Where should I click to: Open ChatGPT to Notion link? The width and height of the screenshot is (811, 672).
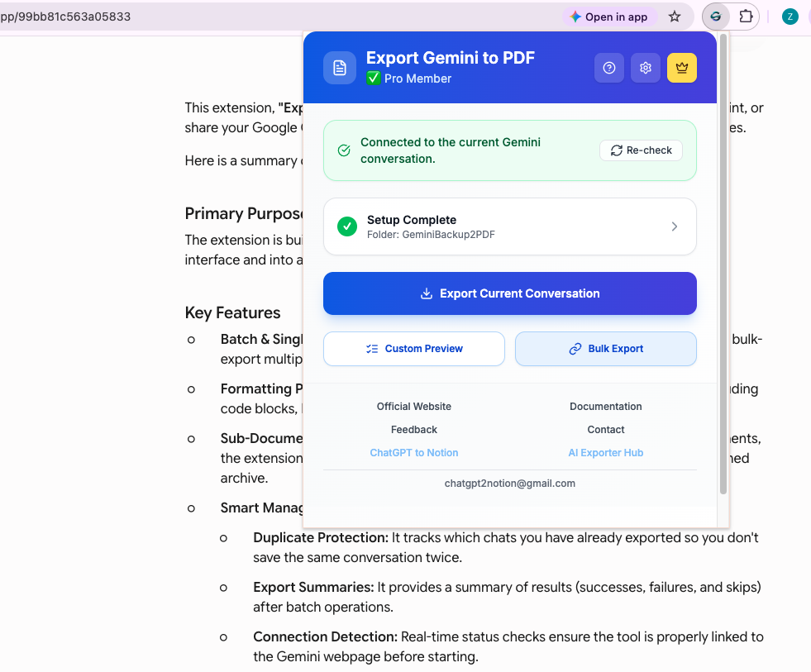tap(414, 453)
